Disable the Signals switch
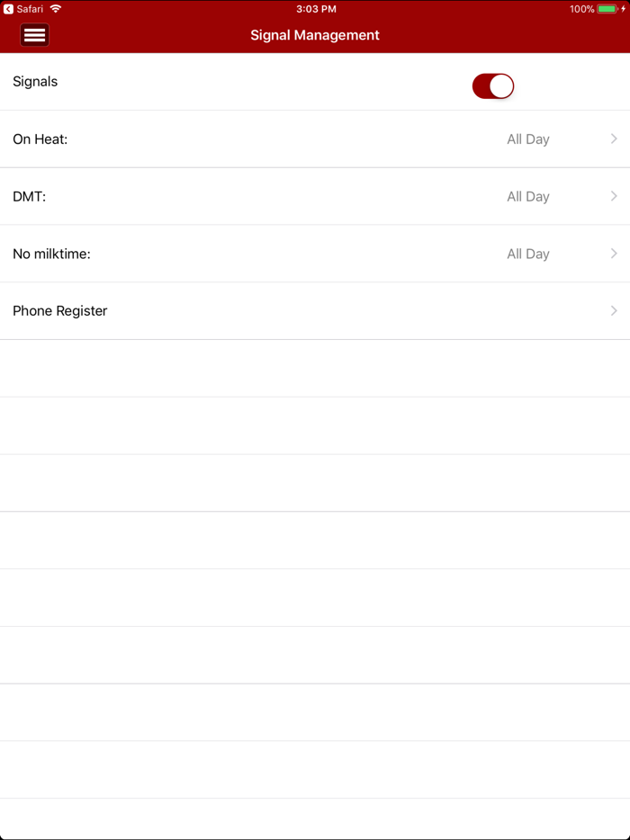The width and height of the screenshot is (630, 840). (x=492, y=85)
